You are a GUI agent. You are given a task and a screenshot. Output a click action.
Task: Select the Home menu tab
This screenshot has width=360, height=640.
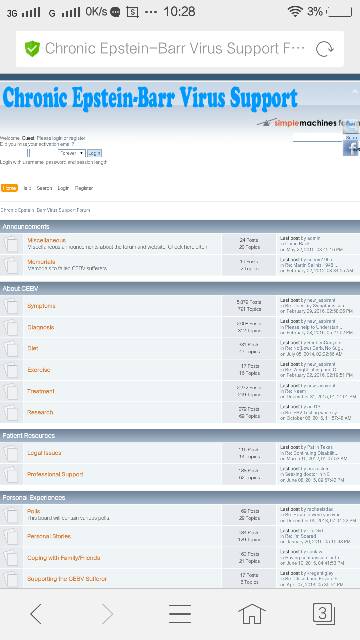(x=9, y=188)
